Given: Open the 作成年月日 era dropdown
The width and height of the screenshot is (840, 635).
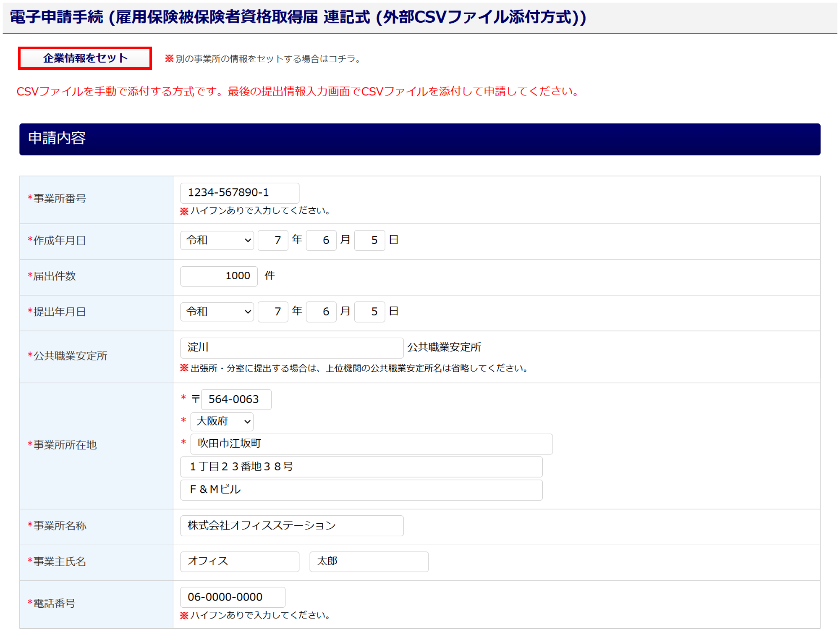Looking at the screenshot, I should [x=217, y=240].
